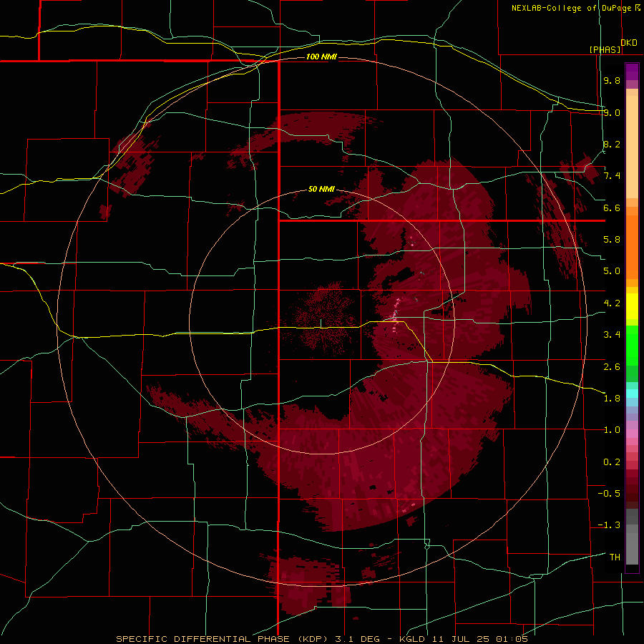
Task: Click the cyan band of the color bar
Action: tap(632, 393)
